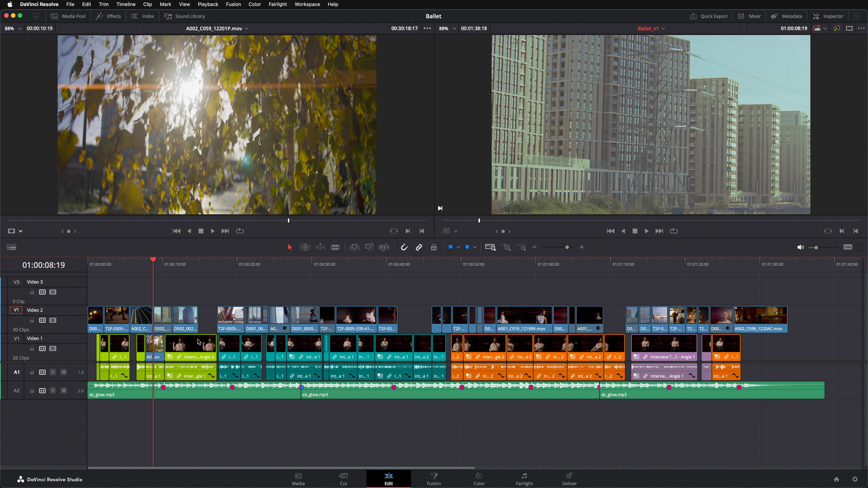Activate the Trim Edit mode tool

point(305,247)
